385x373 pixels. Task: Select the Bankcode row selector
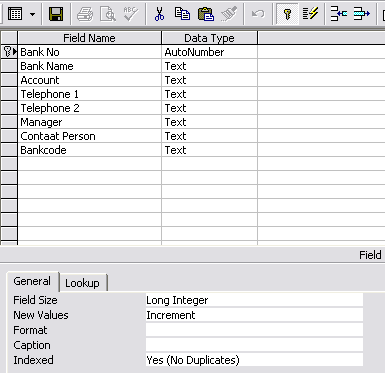pyautogui.click(x=9, y=150)
